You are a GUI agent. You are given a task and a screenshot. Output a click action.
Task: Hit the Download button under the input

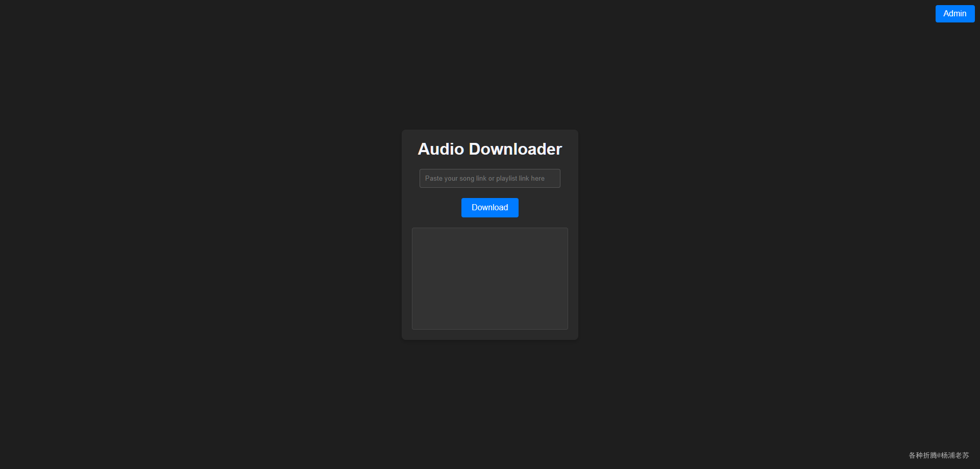[489, 208]
